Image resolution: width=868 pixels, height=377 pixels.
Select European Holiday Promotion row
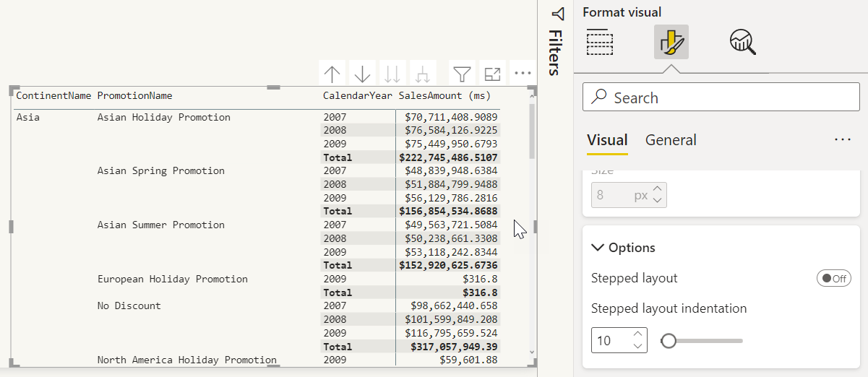(x=173, y=279)
